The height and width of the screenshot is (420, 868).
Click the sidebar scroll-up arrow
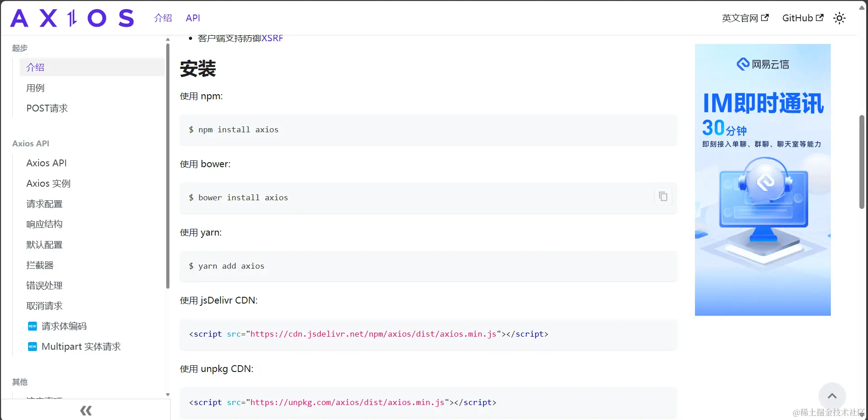pyautogui.click(x=168, y=39)
